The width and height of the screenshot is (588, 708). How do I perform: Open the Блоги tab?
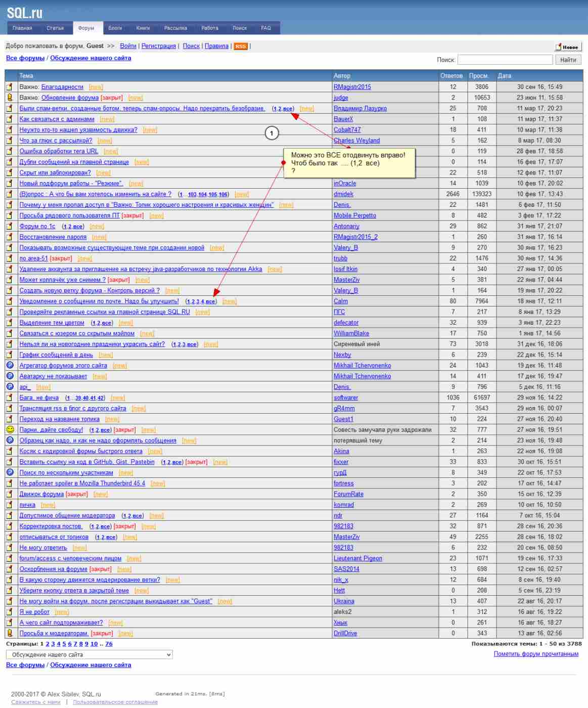pyautogui.click(x=115, y=28)
